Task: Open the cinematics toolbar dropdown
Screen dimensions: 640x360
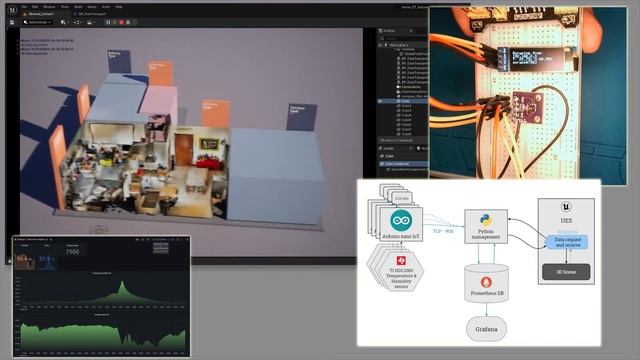Action: click(91, 22)
